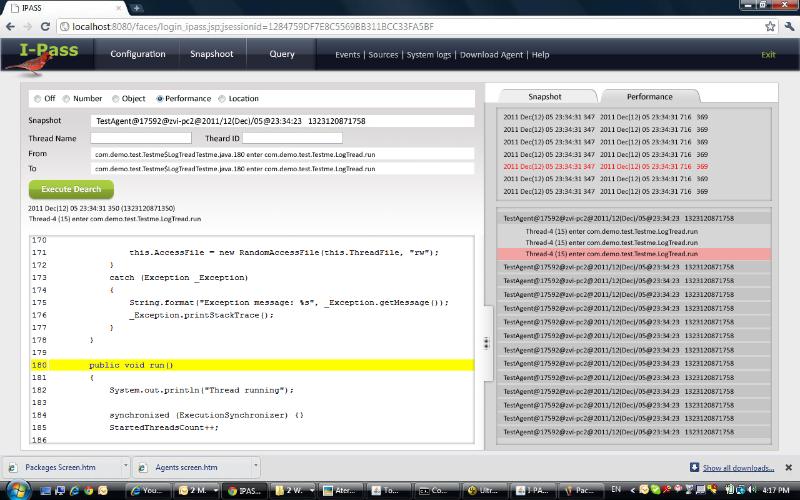Click the browser forward arrow

pos(28,27)
